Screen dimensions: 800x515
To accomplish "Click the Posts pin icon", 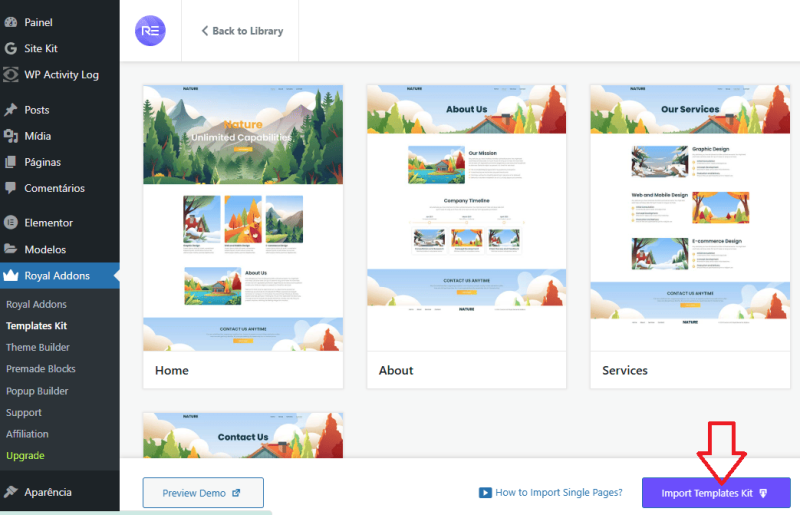I will (x=11, y=110).
